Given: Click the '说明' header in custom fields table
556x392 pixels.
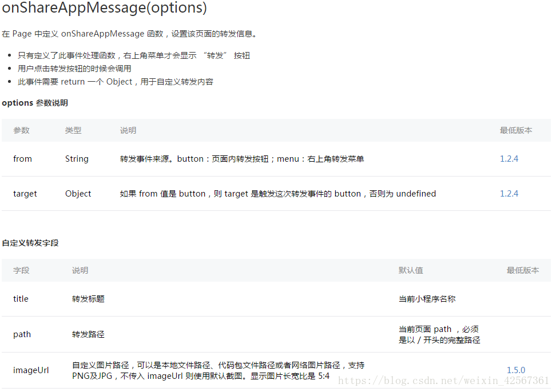Looking at the screenshot, I should point(80,270).
